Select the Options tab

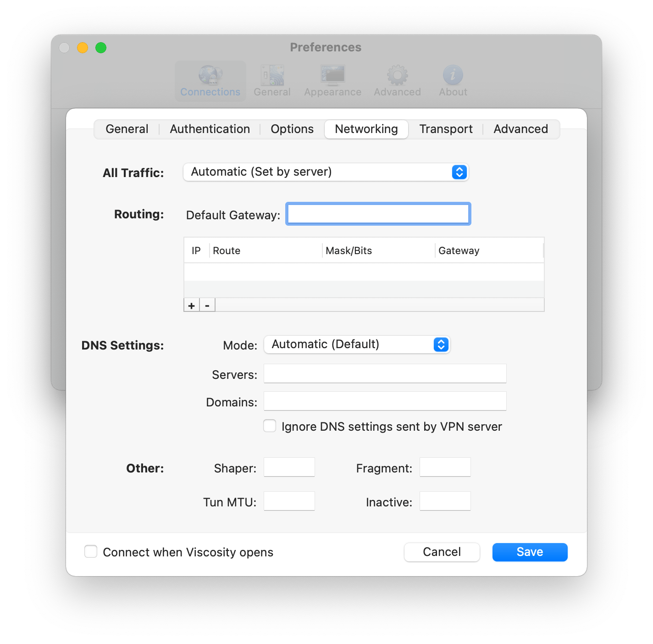coord(292,129)
